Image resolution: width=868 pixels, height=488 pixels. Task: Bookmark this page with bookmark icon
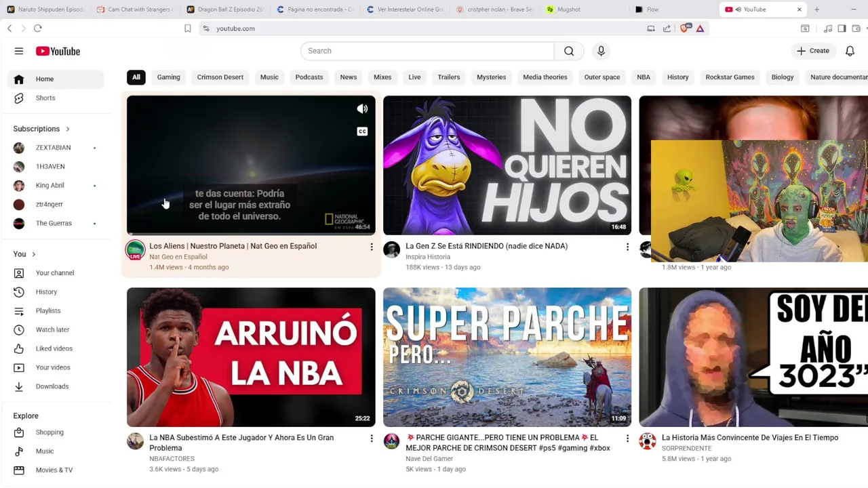(x=188, y=28)
